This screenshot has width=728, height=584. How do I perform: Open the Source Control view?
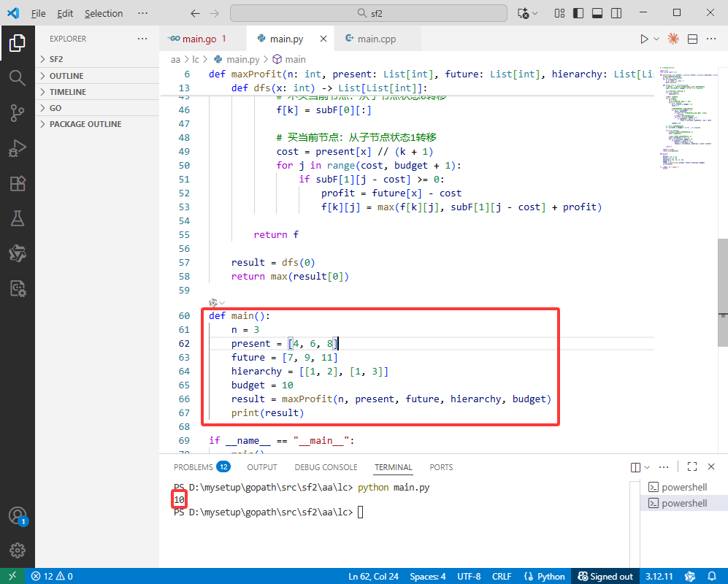coord(18,113)
